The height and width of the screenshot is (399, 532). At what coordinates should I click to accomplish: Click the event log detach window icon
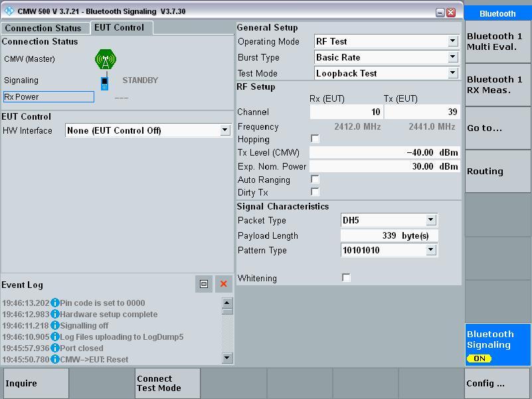(204, 284)
